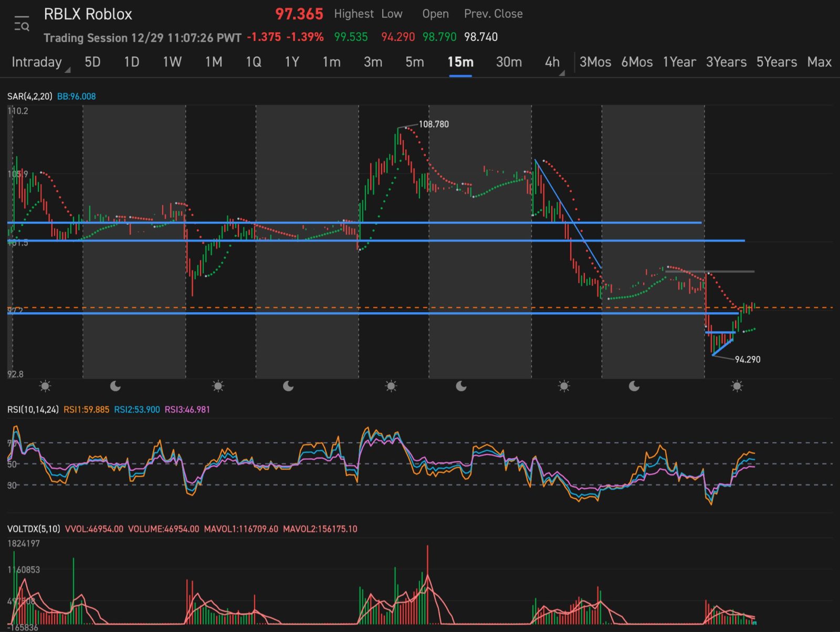Click the fourth sun day-session icon
Screen dimensions: 840x632
point(564,387)
